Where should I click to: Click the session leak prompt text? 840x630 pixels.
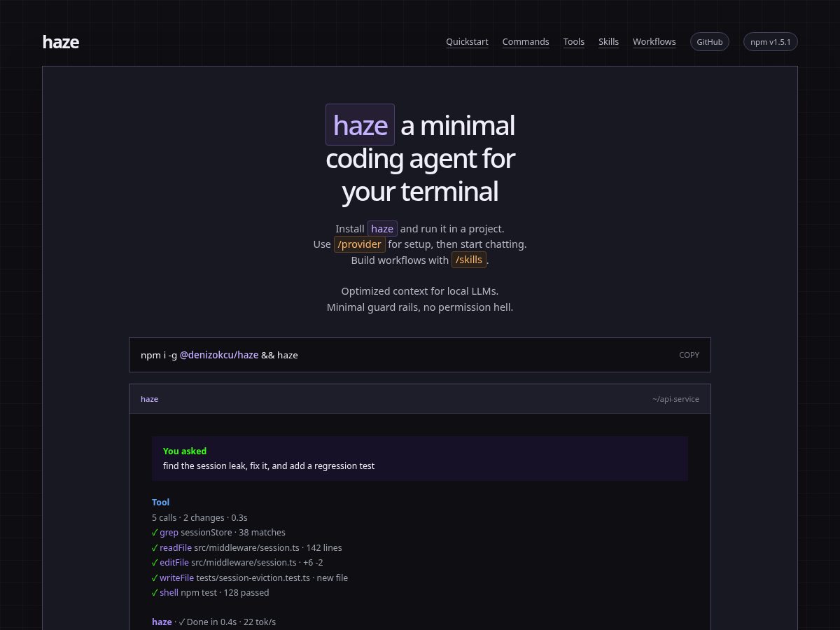click(x=269, y=466)
